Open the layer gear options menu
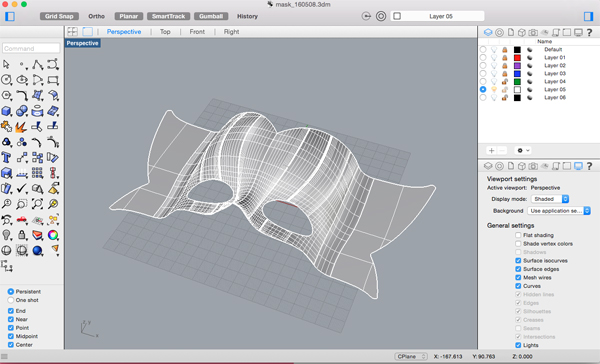The height and width of the screenshot is (364, 600). [523, 150]
